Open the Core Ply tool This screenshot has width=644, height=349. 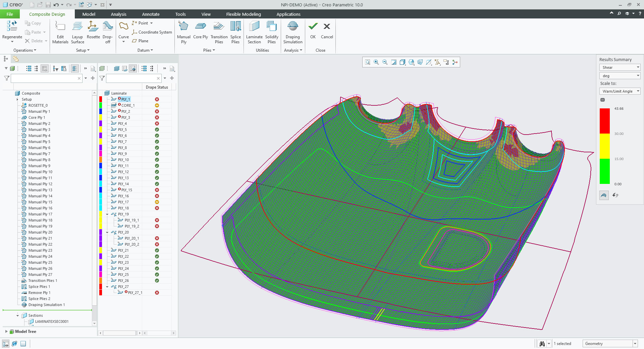[200, 32]
